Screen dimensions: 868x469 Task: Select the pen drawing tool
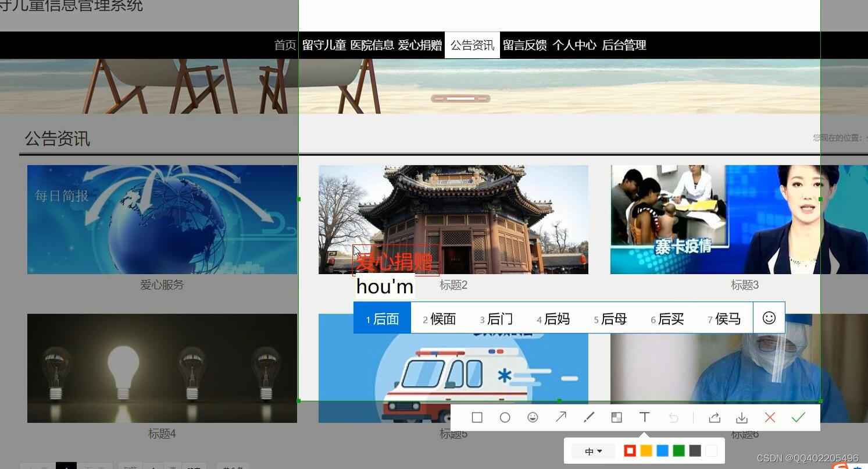588,417
